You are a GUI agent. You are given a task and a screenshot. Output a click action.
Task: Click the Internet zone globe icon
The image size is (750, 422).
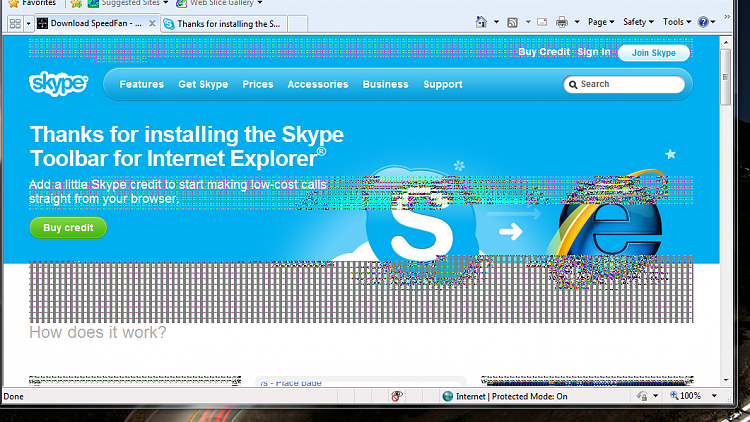[448, 396]
